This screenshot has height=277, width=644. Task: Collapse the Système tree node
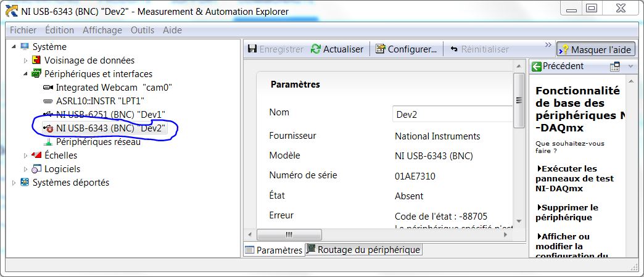14,47
